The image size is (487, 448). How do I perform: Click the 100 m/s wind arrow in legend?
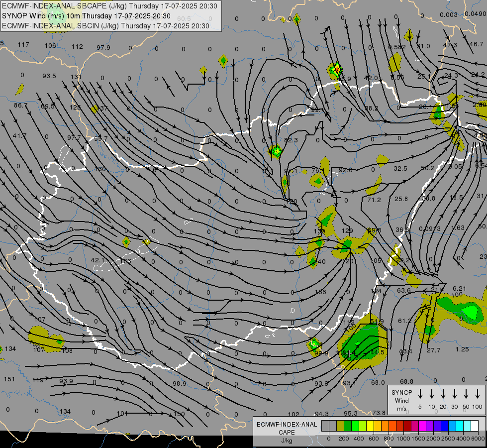[478, 394]
